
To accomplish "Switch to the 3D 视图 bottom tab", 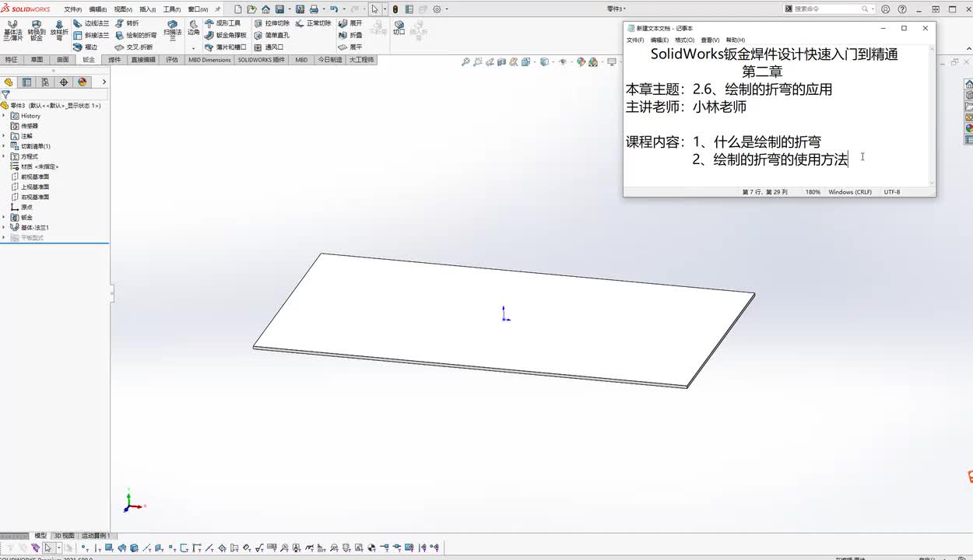I will 64,536.
